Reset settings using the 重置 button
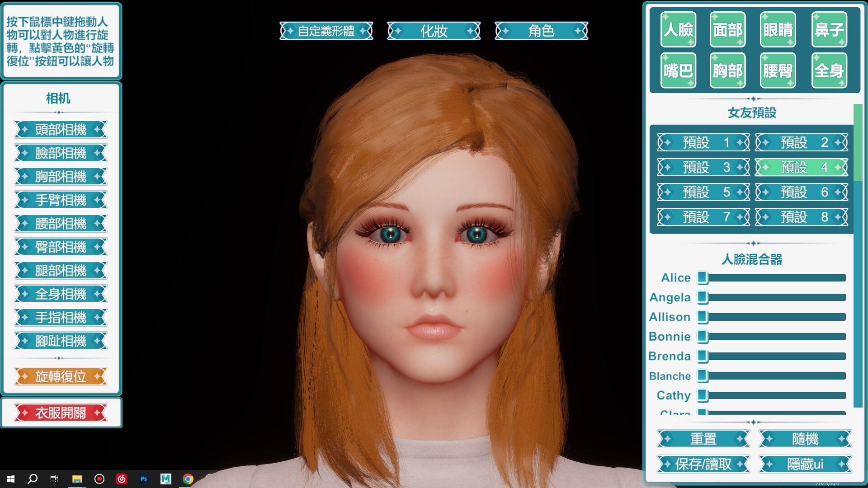868x488 pixels. (703, 439)
